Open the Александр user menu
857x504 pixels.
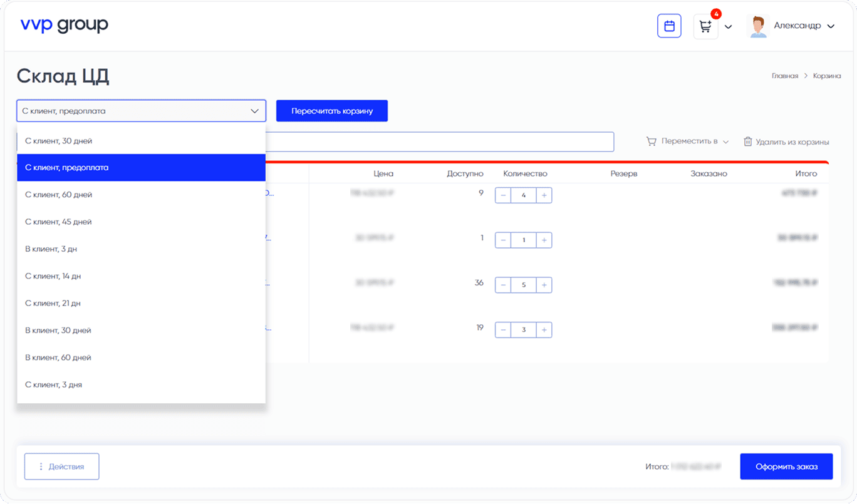coord(804,26)
